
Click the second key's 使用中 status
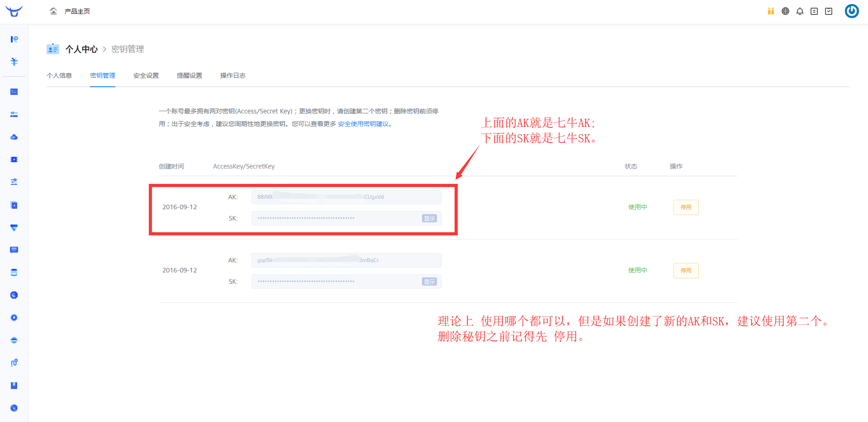(x=638, y=270)
